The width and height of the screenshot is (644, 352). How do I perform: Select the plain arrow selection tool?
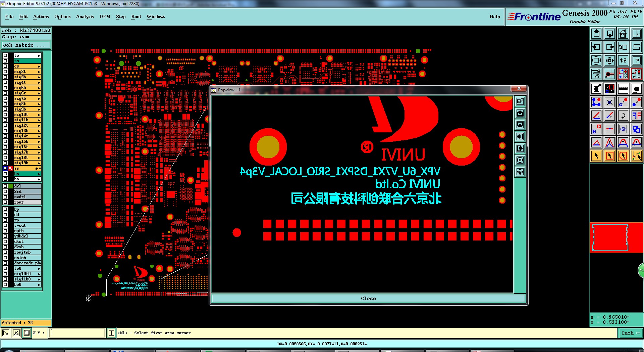coord(596,156)
